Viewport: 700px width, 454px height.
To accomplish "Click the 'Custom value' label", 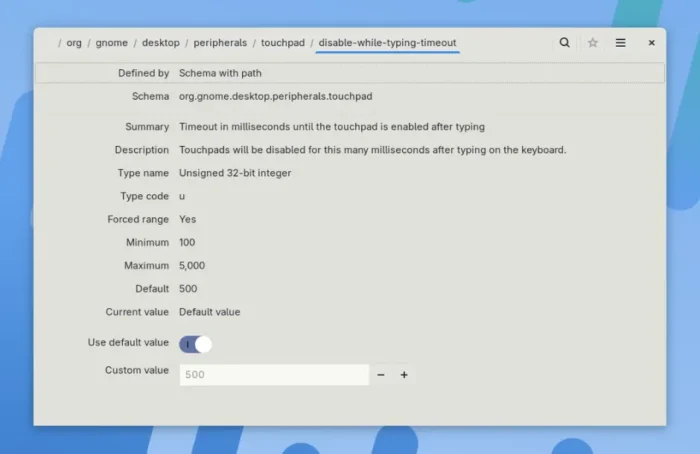I will (x=137, y=370).
